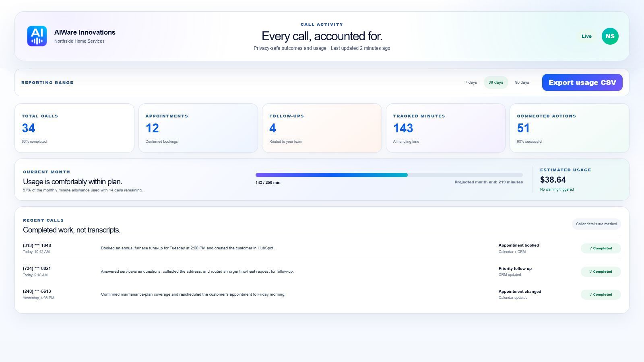The height and width of the screenshot is (362, 644).
Task: Click the monthly minutes usage progress bar
Action: pyautogui.click(x=389, y=175)
